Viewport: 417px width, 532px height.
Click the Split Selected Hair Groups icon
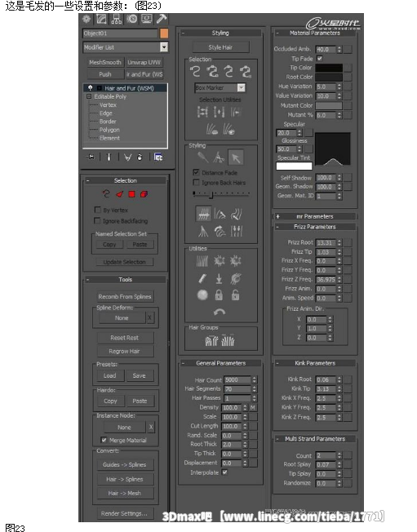[211, 340]
